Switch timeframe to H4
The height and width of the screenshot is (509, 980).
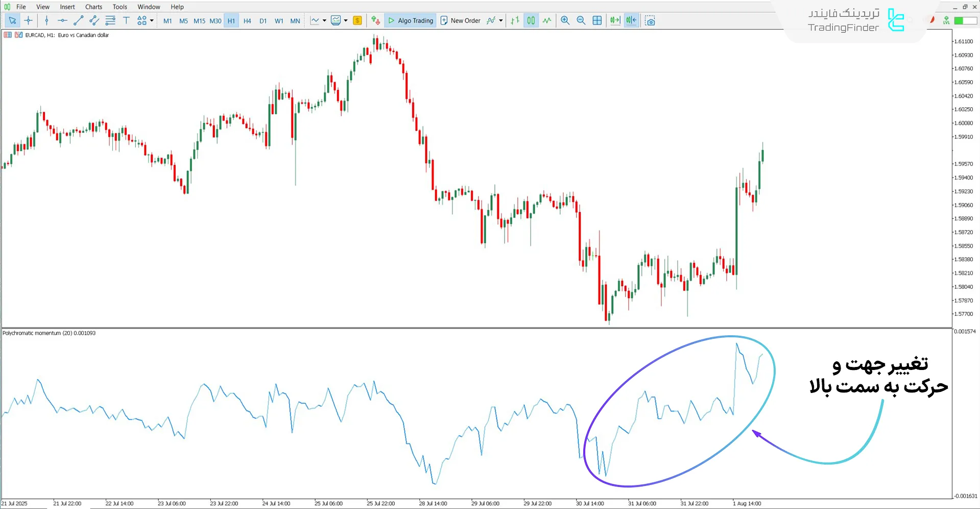coord(247,21)
